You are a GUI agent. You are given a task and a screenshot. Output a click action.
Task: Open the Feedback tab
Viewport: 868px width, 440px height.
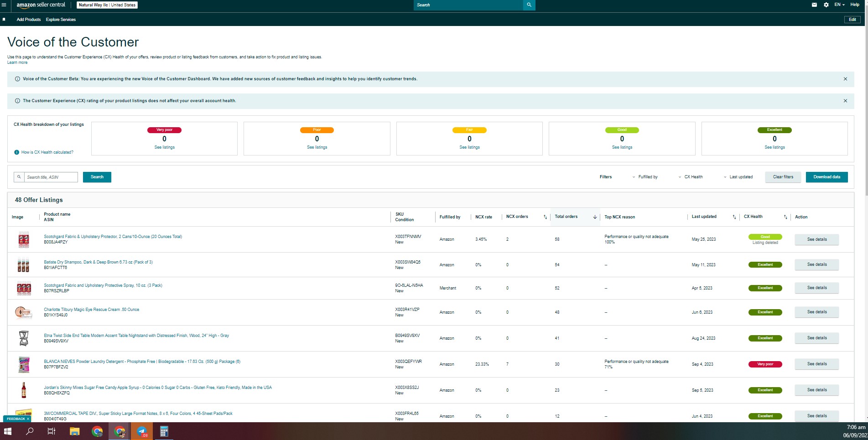16,419
